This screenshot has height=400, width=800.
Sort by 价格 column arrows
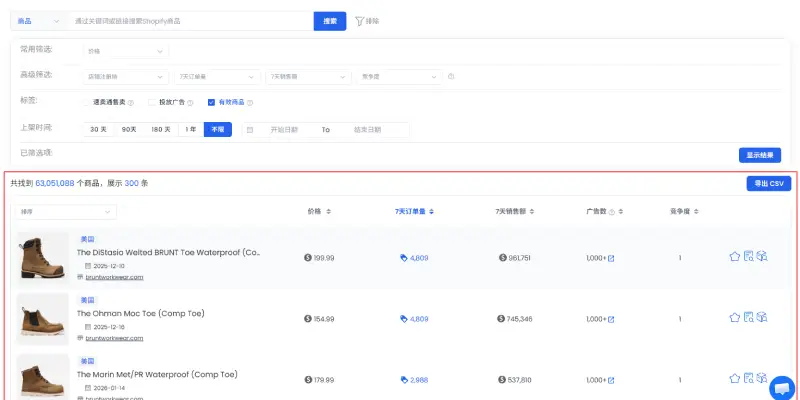click(x=329, y=212)
